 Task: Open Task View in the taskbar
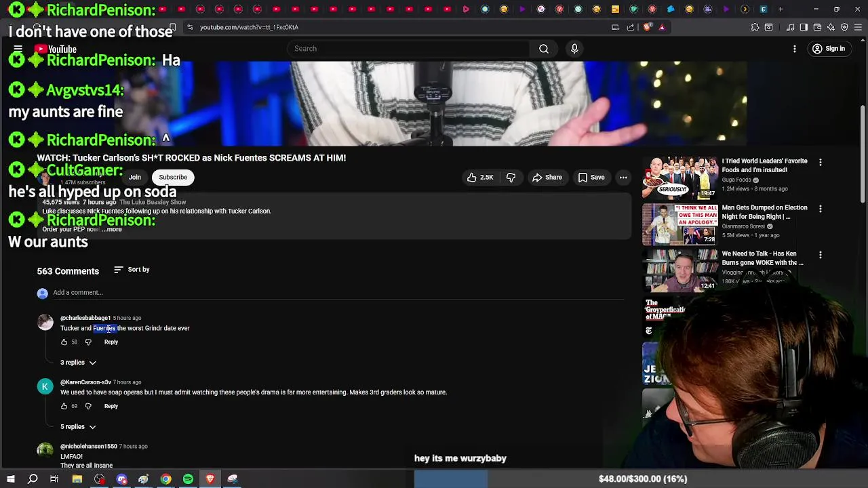(54, 479)
